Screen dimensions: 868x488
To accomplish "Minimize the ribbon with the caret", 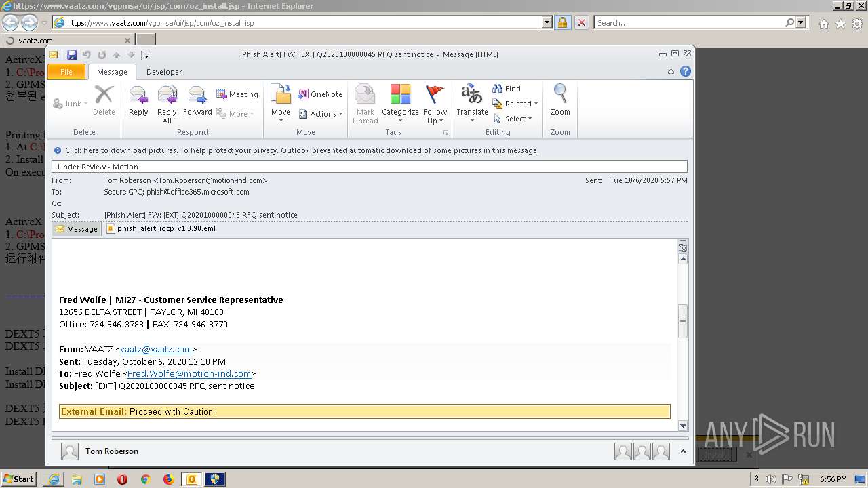I will [671, 71].
